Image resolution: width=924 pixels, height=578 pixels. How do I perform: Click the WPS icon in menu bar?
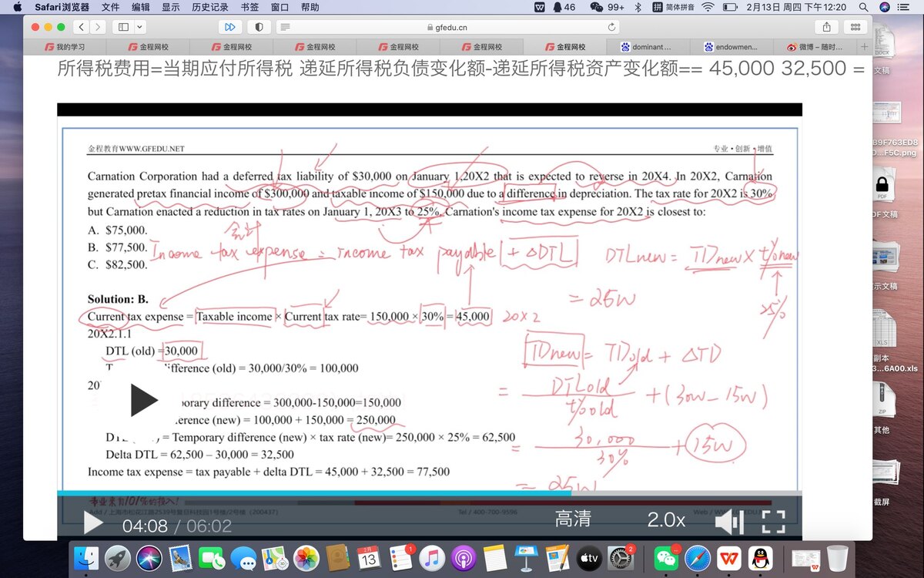pyautogui.click(x=540, y=7)
